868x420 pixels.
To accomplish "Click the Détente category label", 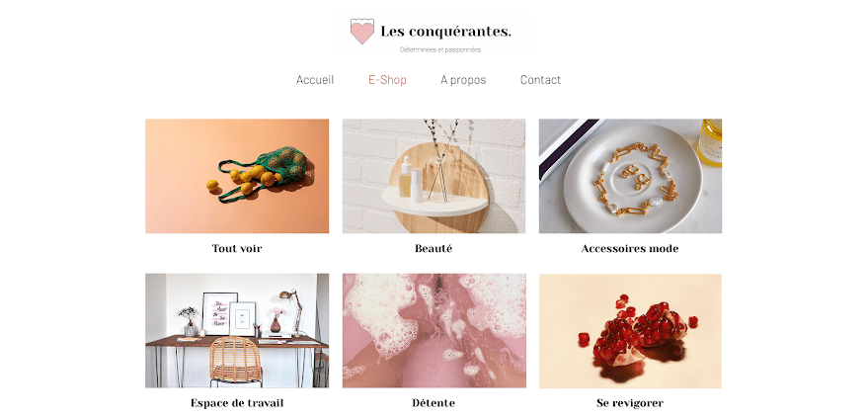I will click(x=434, y=403).
